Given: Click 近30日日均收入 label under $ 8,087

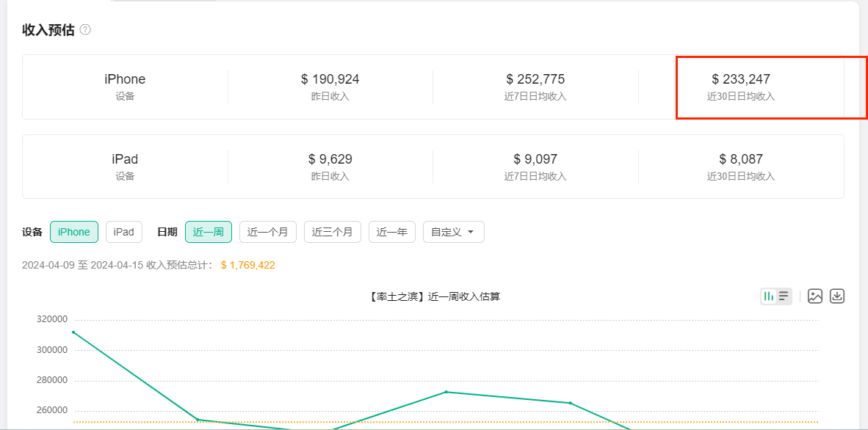Looking at the screenshot, I should (741, 177).
